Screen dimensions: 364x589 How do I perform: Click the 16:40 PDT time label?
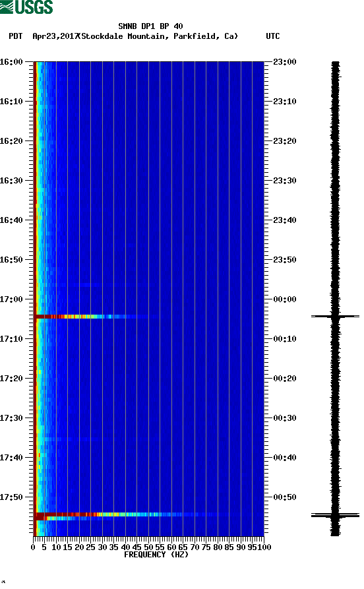point(11,220)
